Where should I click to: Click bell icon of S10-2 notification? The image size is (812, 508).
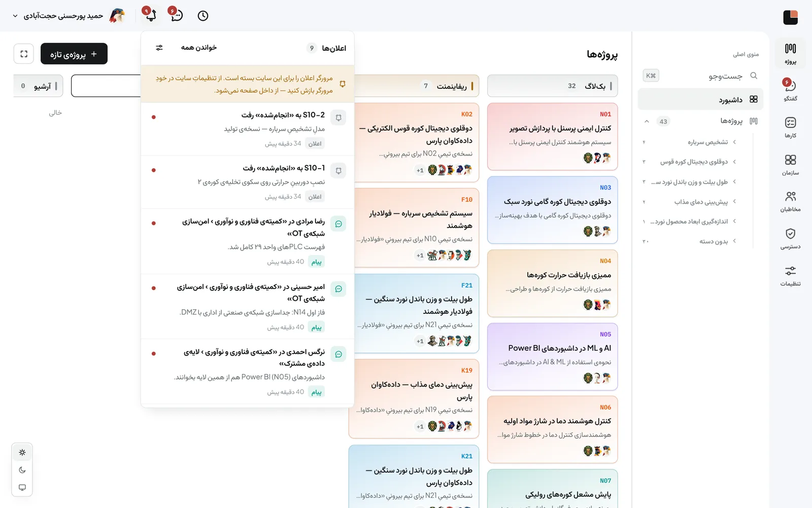(x=339, y=118)
